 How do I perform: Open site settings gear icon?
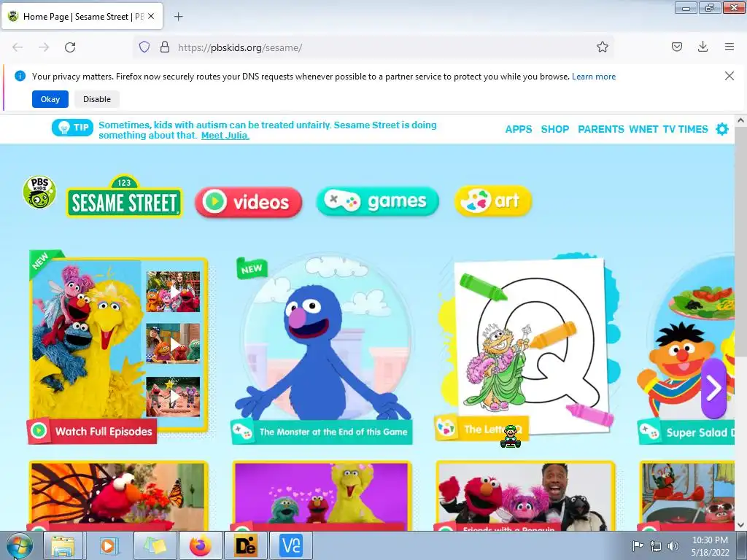(722, 129)
